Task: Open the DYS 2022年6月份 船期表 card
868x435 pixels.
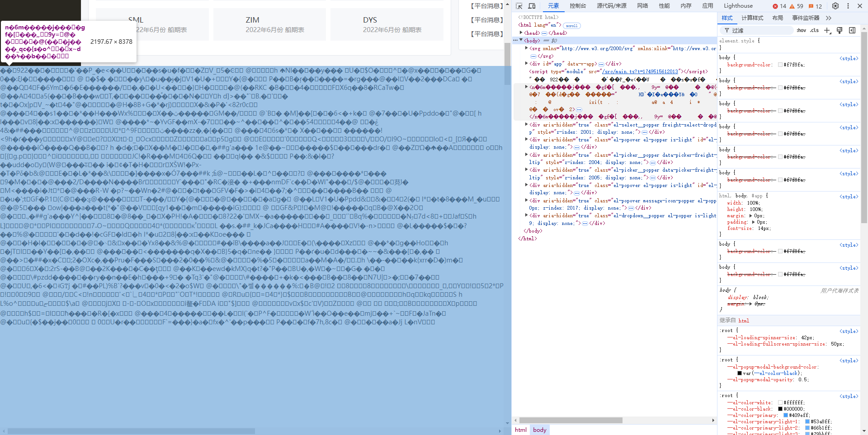Action: tap(387, 24)
